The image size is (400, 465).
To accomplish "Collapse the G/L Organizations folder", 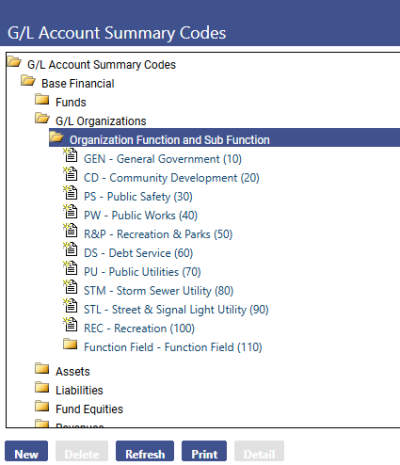I will point(42,118).
